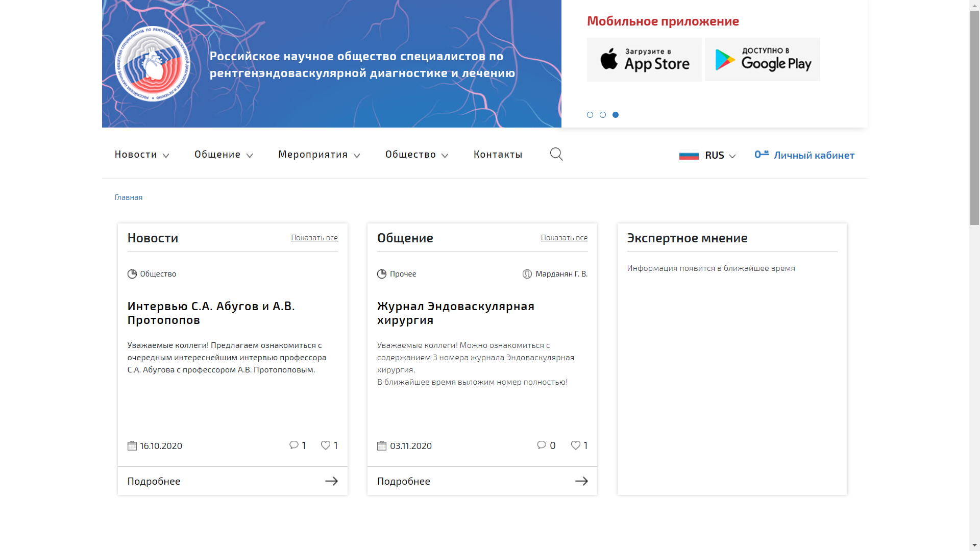
Task: Click key icon next to Личный кабинет
Action: (762, 154)
